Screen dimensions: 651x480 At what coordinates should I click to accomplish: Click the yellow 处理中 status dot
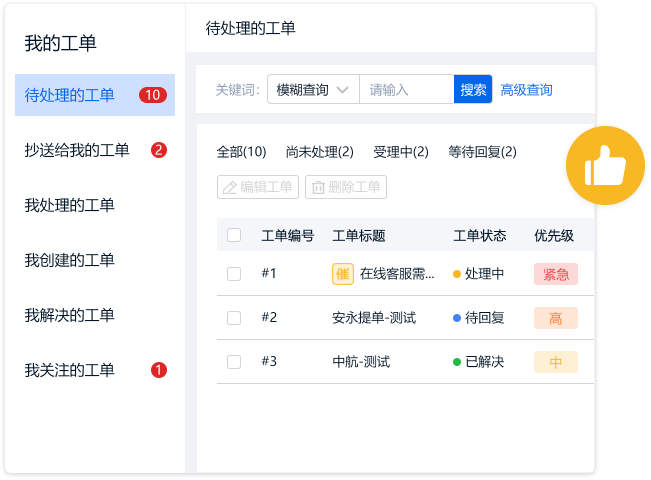[x=457, y=274]
